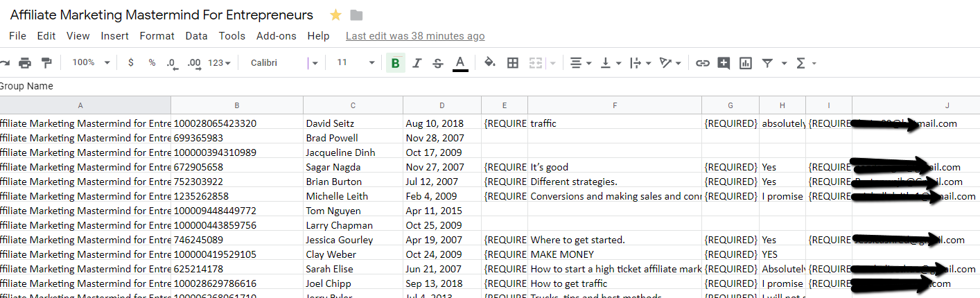Open the Format menu

157,36
